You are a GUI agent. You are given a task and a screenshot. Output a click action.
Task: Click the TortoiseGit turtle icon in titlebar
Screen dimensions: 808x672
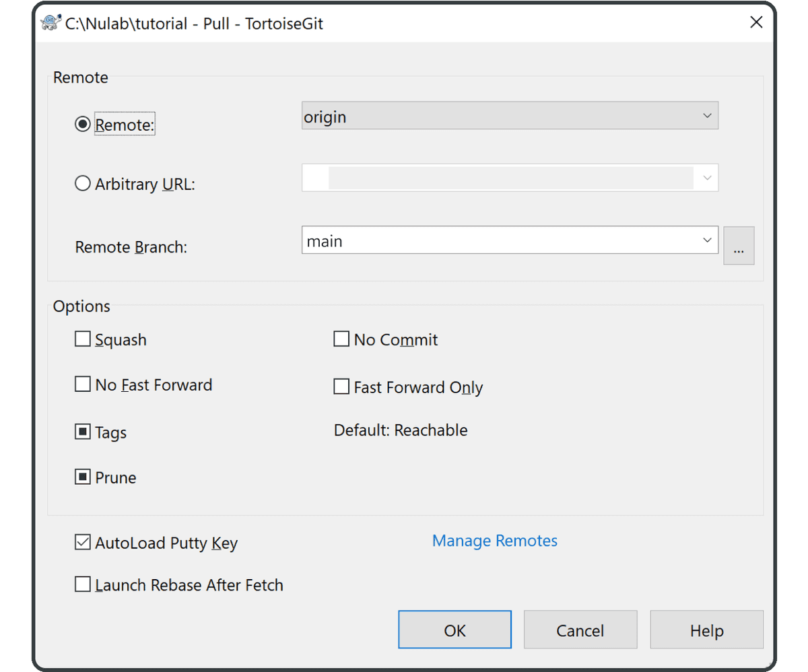click(49, 22)
